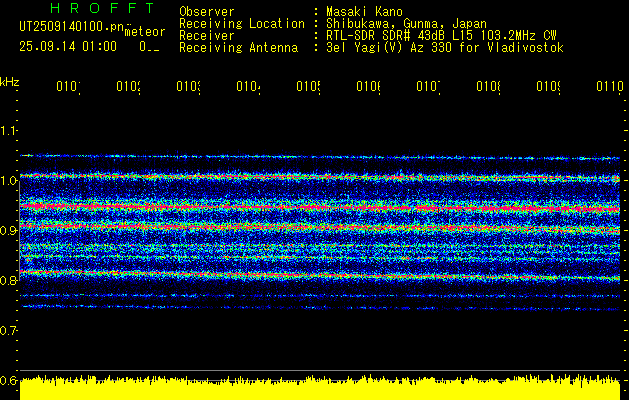Click the 0110 time marker
This screenshot has width=629, height=400.
(x=610, y=86)
